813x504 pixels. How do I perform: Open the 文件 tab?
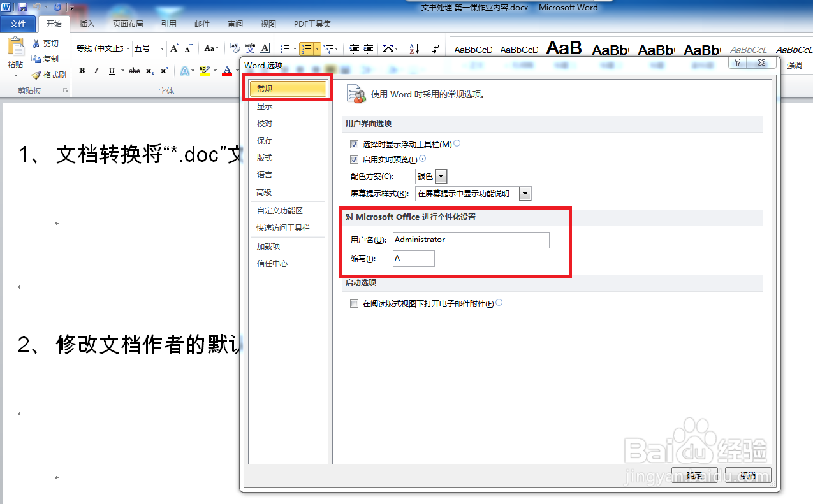tap(18, 24)
